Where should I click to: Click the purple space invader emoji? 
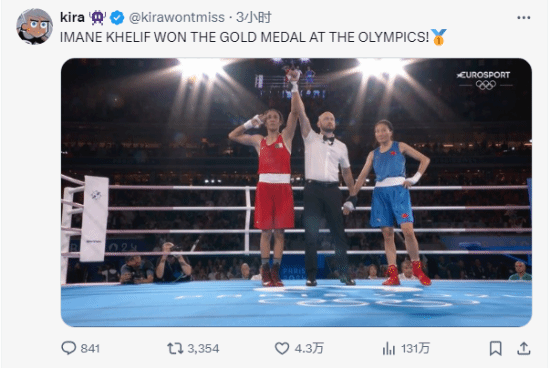click(98, 18)
